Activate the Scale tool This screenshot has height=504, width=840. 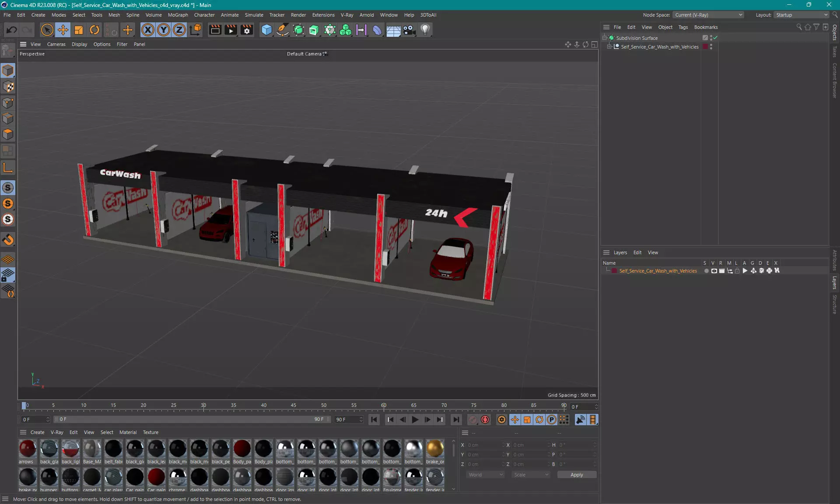coord(79,30)
